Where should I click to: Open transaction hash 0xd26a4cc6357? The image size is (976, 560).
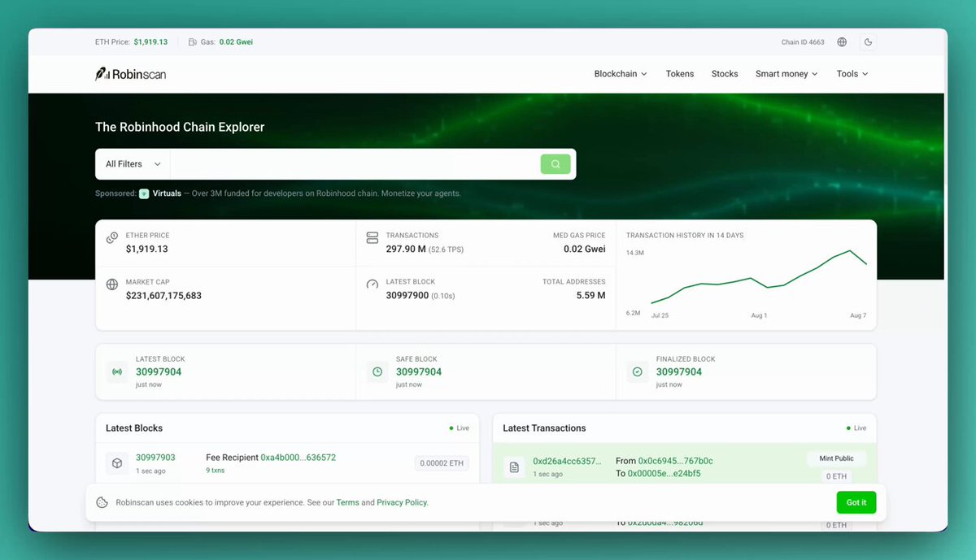pos(568,461)
